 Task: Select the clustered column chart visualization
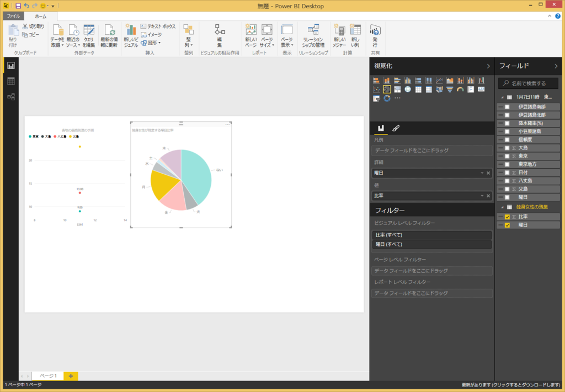[408, 80]
